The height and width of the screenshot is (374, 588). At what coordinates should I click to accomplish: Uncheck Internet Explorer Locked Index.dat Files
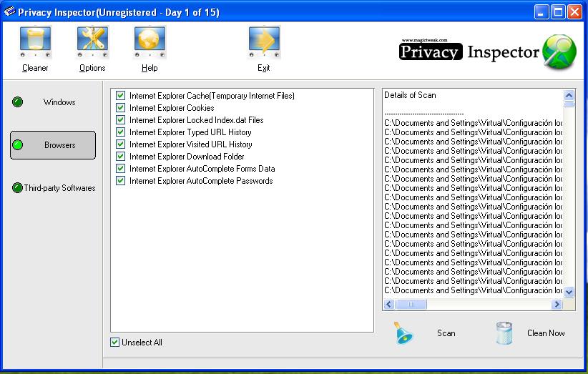point(120,120)
